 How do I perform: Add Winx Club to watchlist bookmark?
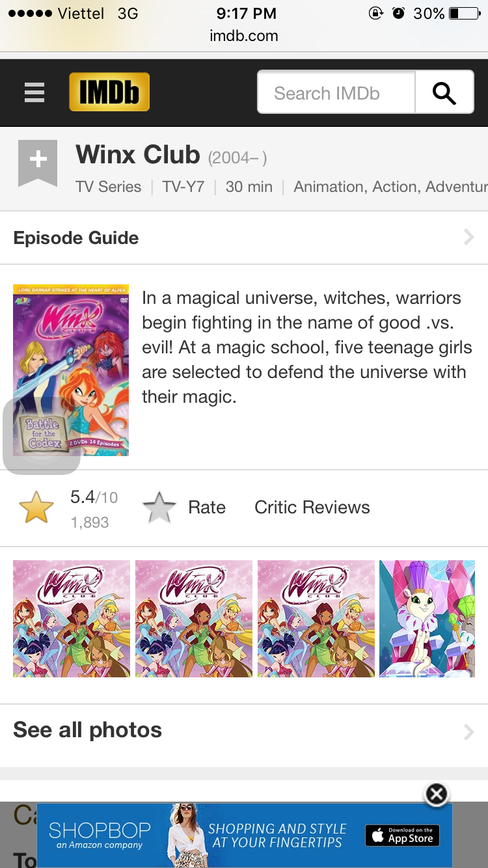[38, 163]
